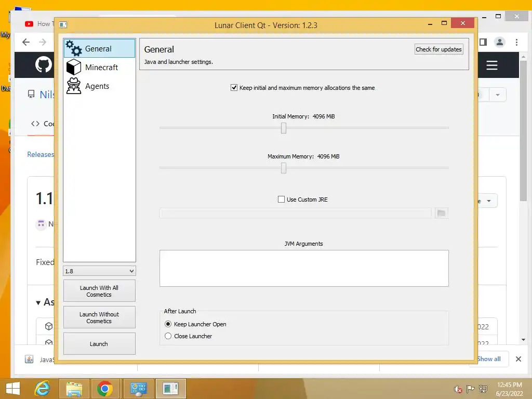Image resolution: width=532 pixels, height=399 pixels.
Task: Switch to the General settings page
Action: click(98, 48)
